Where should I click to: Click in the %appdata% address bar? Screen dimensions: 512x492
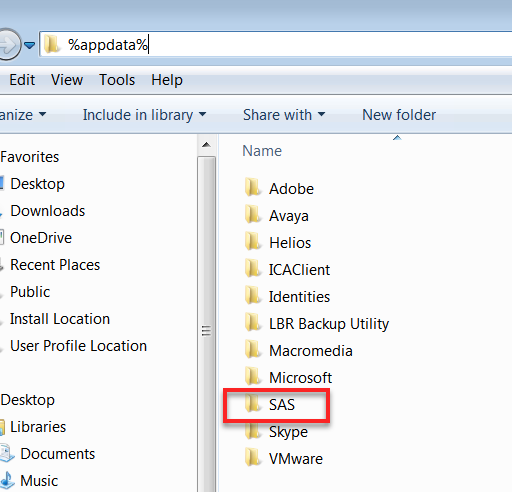point(277,45)
